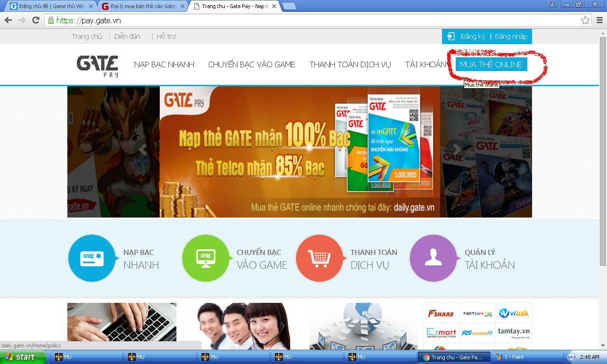
Task: Advance to the next banner slide
Action: (x=457, y=150)
